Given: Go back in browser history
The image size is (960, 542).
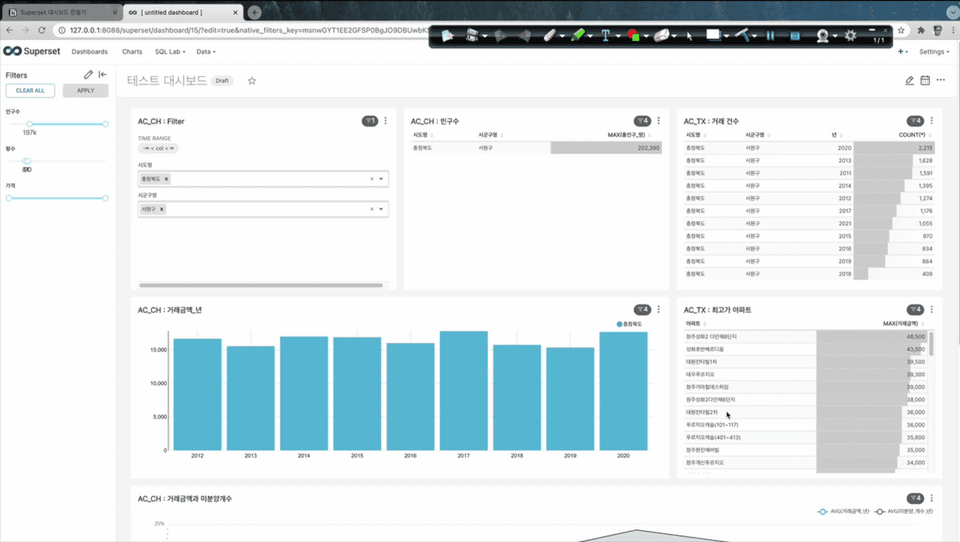Looking at the screenshot, I should coord(10,30).
